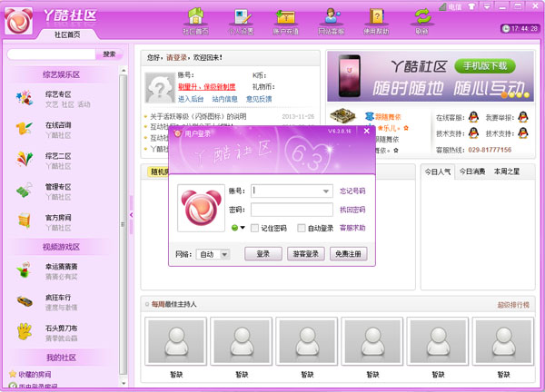
Task: Open the 客服求助 link
Action: pos(352,228)
